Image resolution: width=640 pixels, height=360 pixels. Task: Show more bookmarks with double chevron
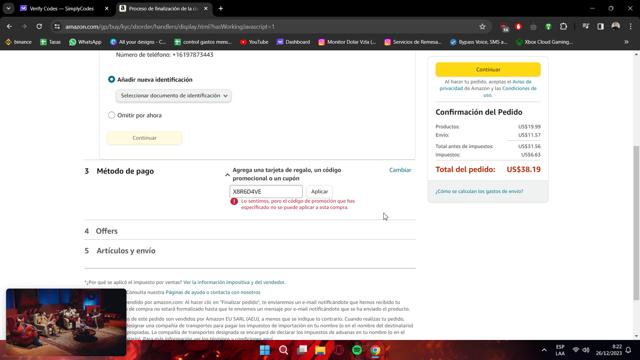(627, 42)
